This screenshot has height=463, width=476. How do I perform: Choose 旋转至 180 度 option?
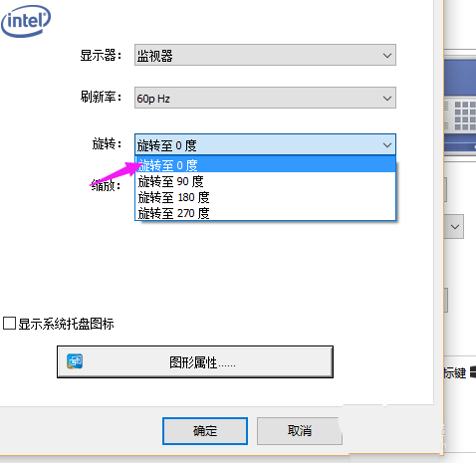[266, 197]
